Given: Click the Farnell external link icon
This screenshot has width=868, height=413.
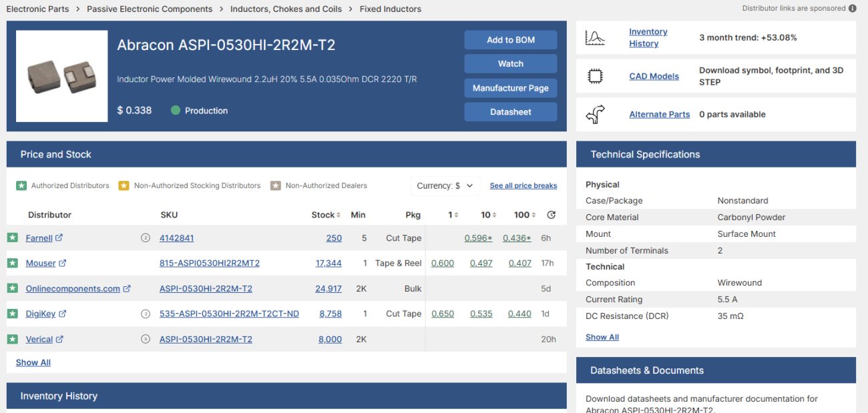Looking at the screenshot, I should [x=59, y=238].
